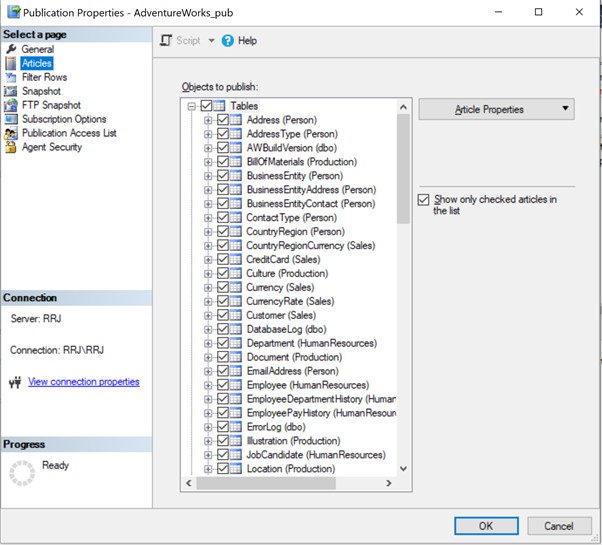Viewport: 602px width, 545px height.
Task: Click the Tables root node table icon
Action: [219, 106]
